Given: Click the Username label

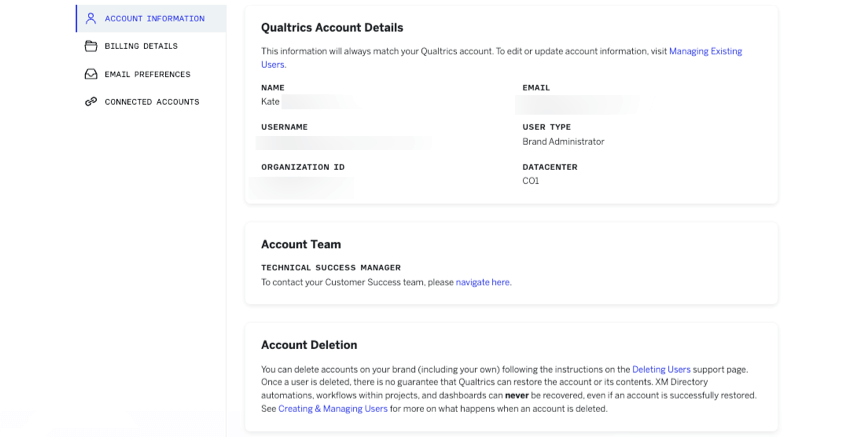Looking at the screenshot, I should 285,127.
